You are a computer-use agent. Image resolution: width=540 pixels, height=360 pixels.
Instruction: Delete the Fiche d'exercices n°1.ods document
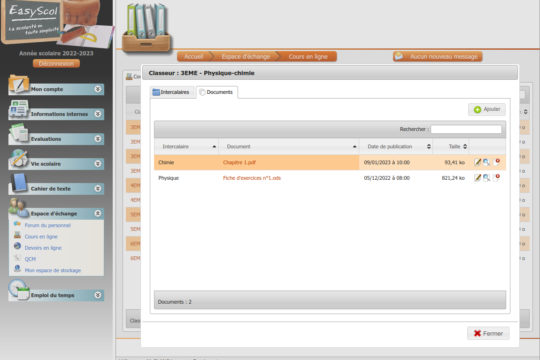tap(497, 178)
